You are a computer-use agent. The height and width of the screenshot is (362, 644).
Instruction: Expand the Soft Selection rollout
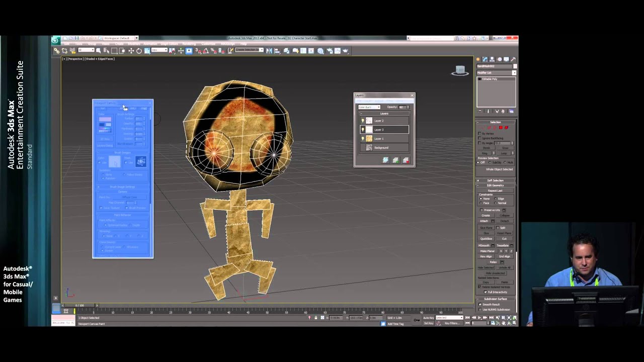(496, 179)
